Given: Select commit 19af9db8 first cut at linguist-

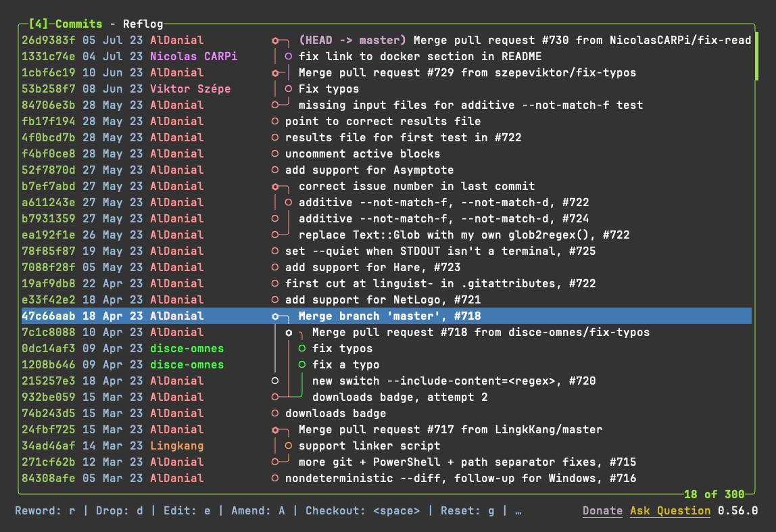Looking at the screenshot, I should pos(387,283).
